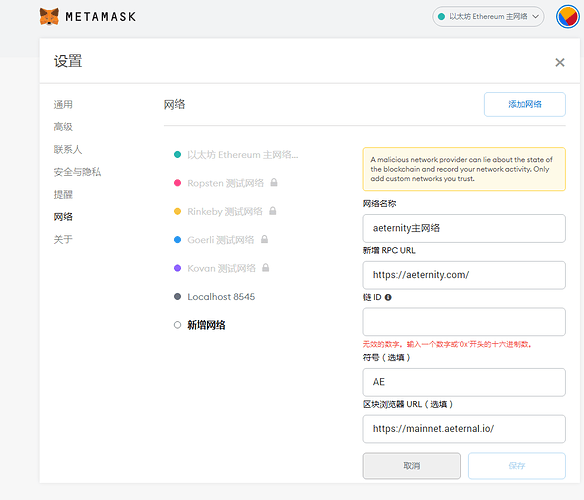Click the red invalid number error message

(x=447, y=344)
